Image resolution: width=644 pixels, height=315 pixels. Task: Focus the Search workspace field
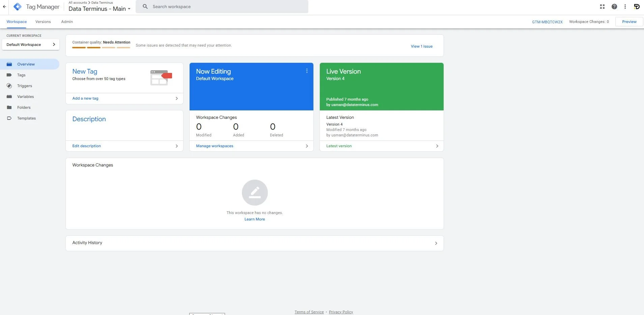click(222, 6)
